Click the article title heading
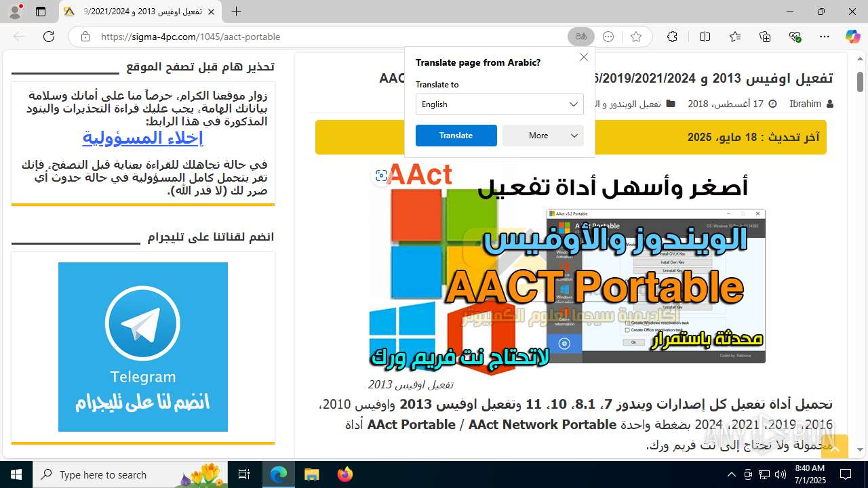Image resolution: width=868 pixels, height=488 pixels. point(606,79)
